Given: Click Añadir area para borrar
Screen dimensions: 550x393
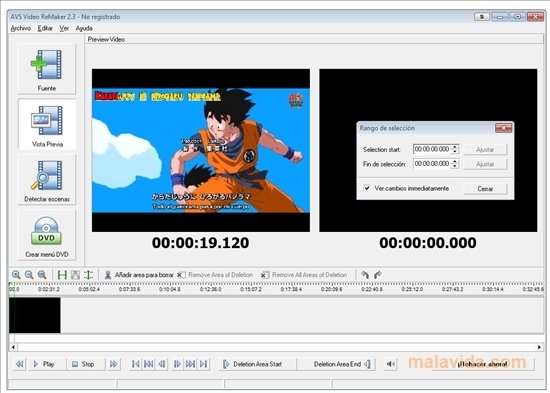Looking at the screenshot, I should [139, 275].
